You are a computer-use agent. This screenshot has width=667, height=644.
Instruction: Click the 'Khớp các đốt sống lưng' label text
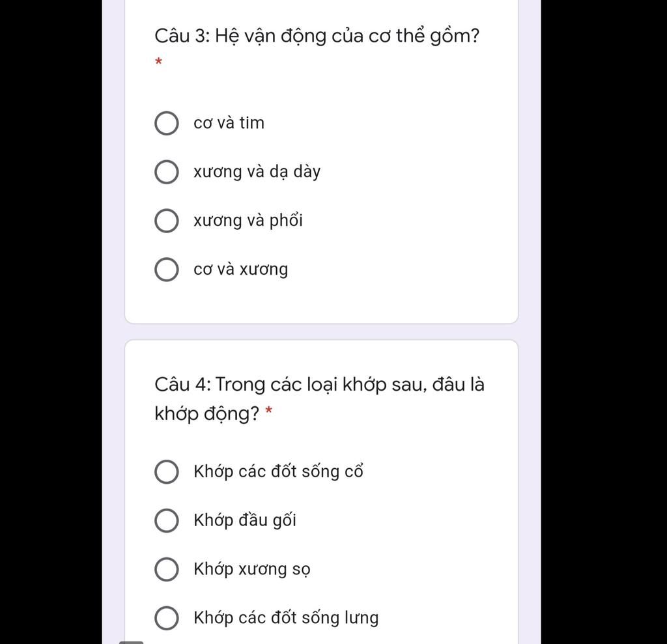pos(286,618)
